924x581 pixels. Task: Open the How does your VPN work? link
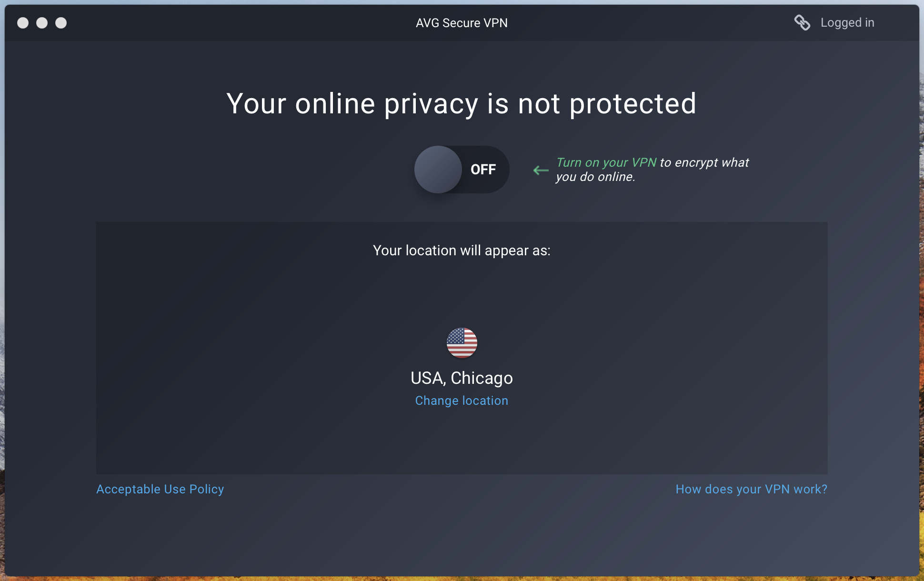[x=751, y=489]
